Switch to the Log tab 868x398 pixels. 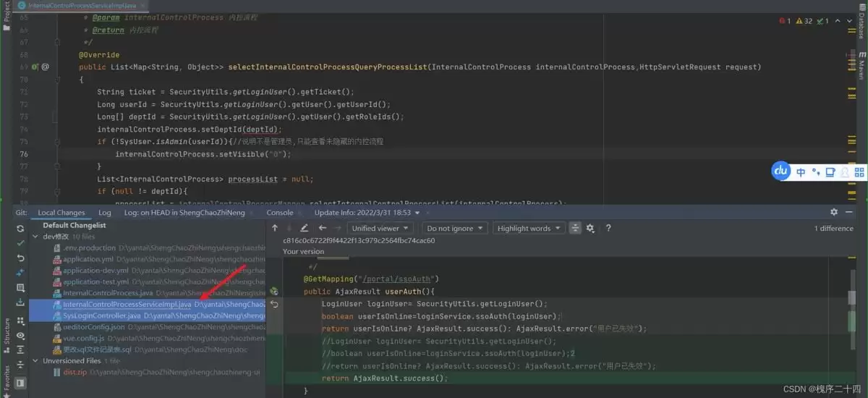pyautogui.click(x=105, y=213)
